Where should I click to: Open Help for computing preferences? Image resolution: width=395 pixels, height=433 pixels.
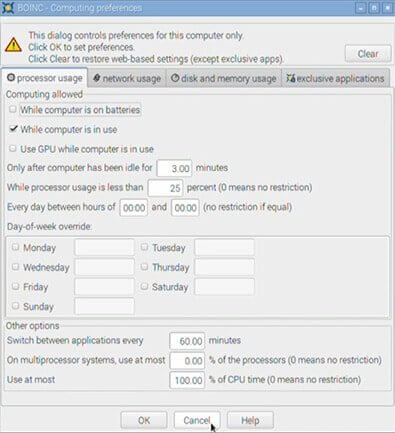[250, 420]
